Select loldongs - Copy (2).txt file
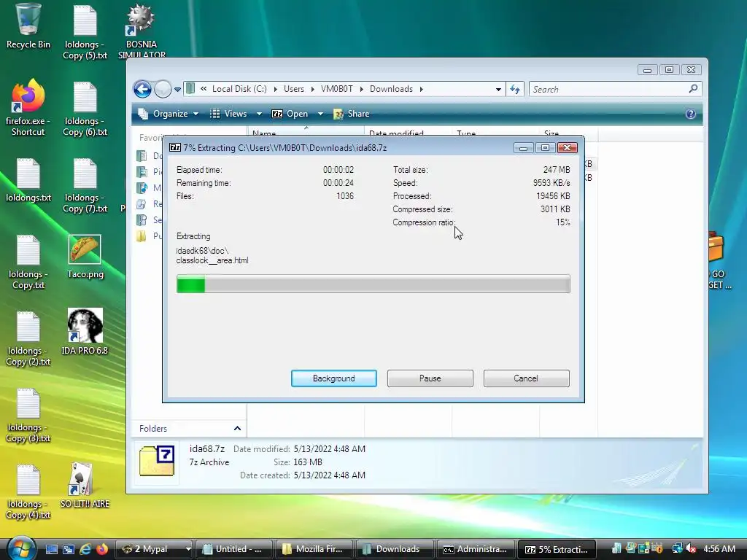747x560 pixels. click(28, 338)
